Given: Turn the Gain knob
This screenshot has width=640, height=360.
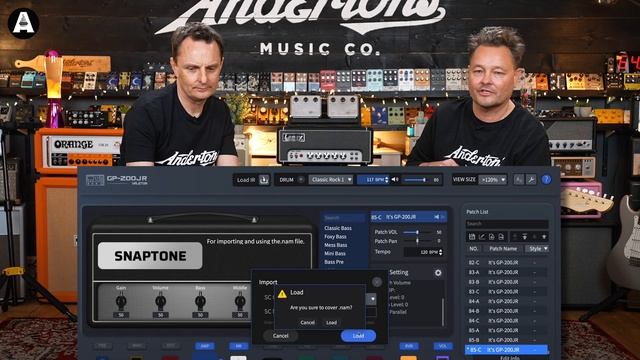Looking at the screenshot, I should click(x=121, y=302).
